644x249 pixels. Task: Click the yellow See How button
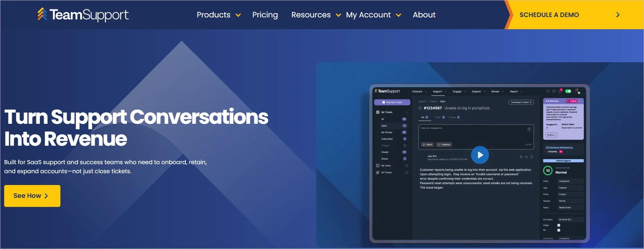(x=32, y=196)
